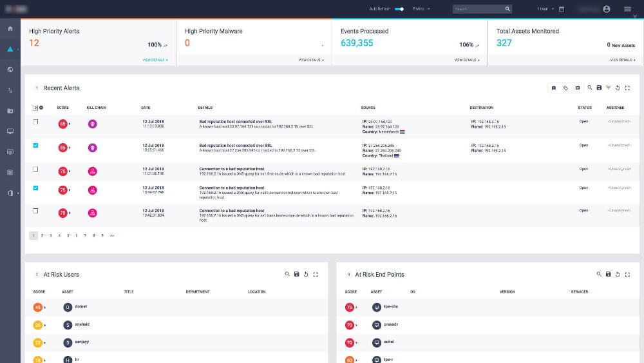This screenshot has height=363, width=644.
Task: Check the first alert row checkbox
Action: [x=35, y=122]
